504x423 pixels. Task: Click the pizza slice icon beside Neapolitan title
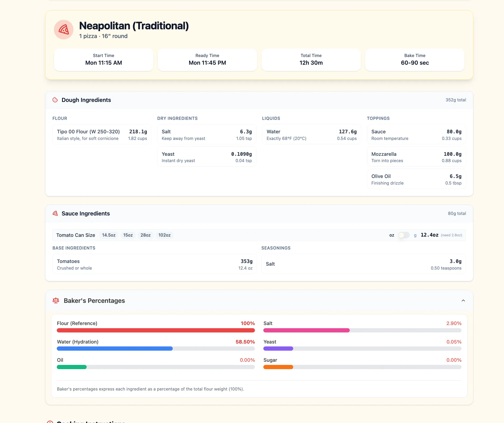(64, 30)
